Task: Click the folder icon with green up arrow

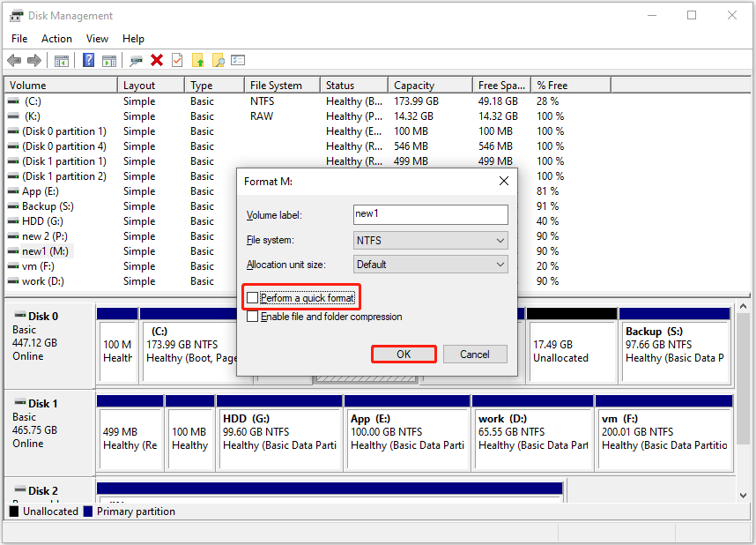Action: 198,60
